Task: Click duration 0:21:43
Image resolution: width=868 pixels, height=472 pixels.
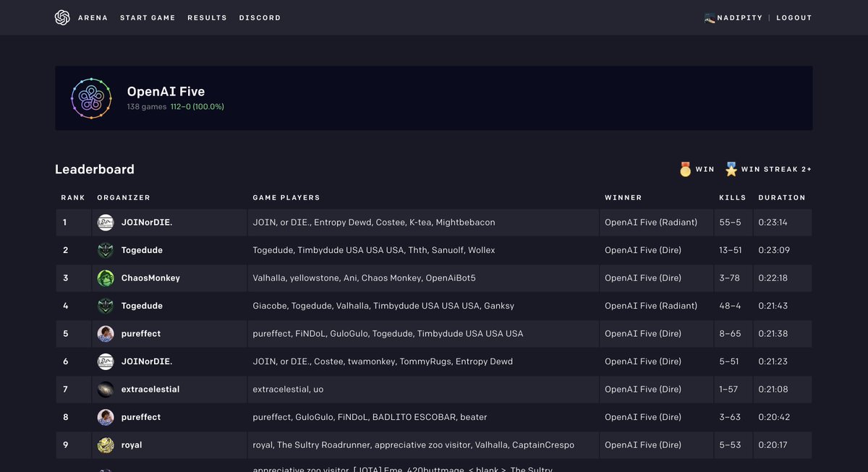Action: tap(773, 306)
